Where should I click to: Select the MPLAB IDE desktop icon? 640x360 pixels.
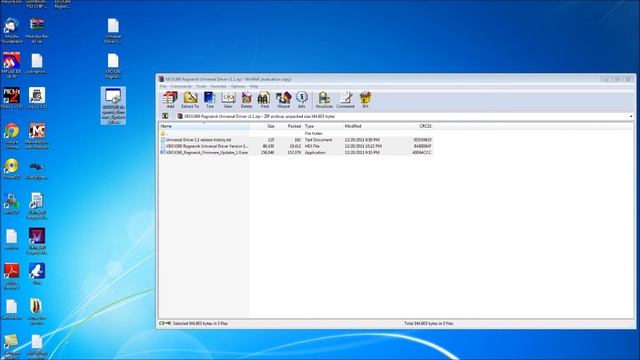pyautogui.click(x=11, y=65)
